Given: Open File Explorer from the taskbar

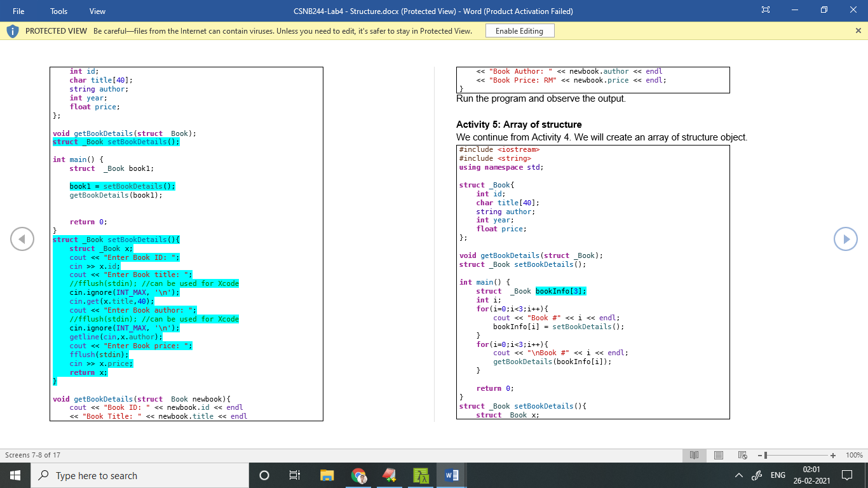Looking at the screenshot, I should point(327,475).
